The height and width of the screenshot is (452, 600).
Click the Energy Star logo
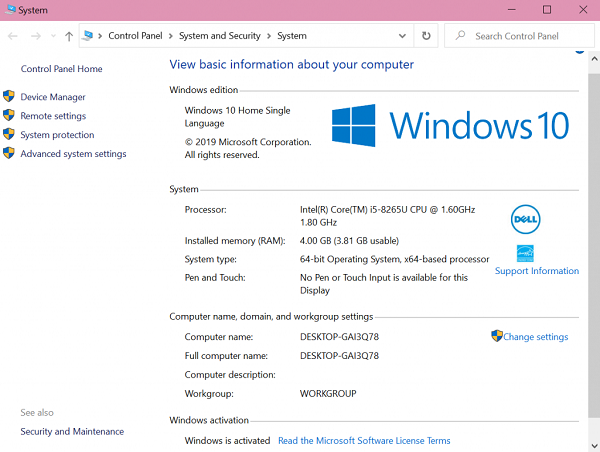[525, 253]
